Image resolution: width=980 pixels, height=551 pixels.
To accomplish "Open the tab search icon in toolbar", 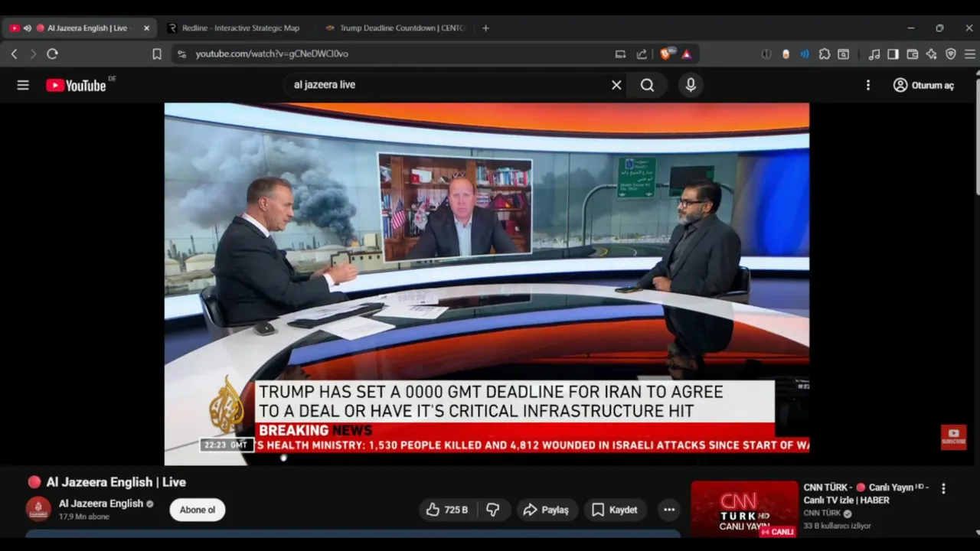I will (x=843, y=54).
